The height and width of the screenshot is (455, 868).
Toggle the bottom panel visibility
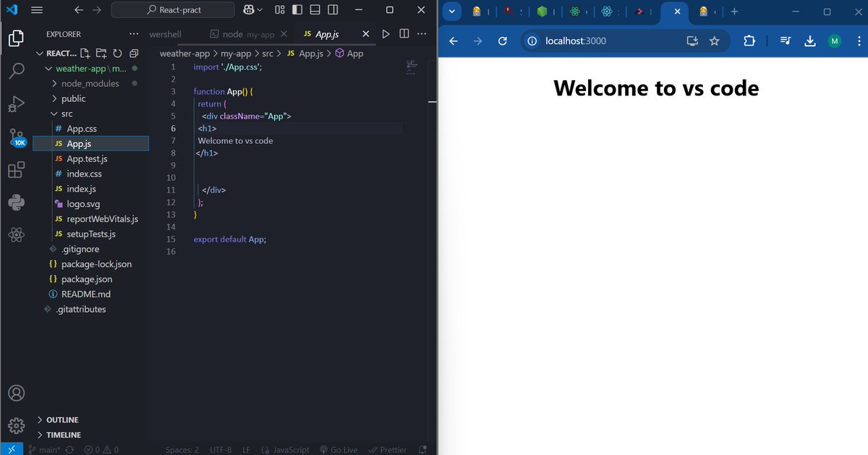coord(315,10)
